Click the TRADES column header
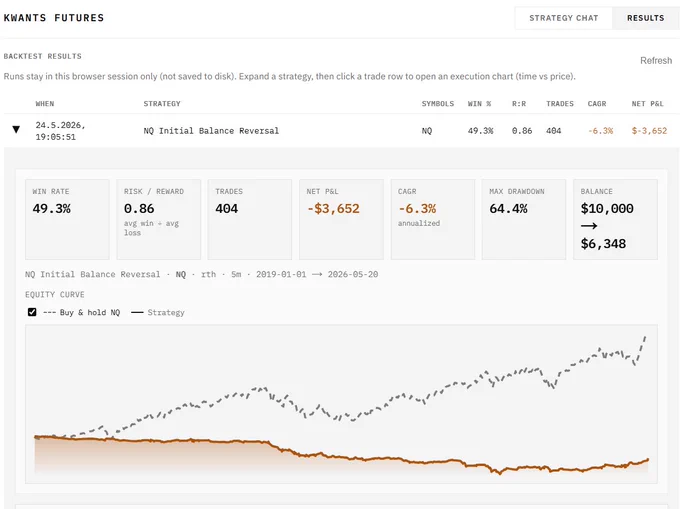 point(559,104)
